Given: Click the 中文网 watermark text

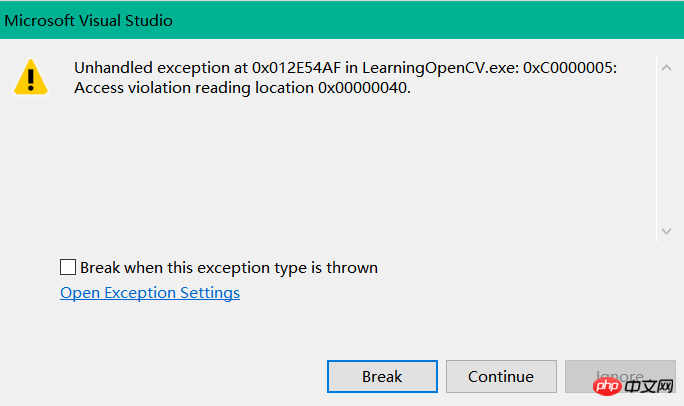Looking at the screenshot, I should pyautogui.click(x=649, y=386).
